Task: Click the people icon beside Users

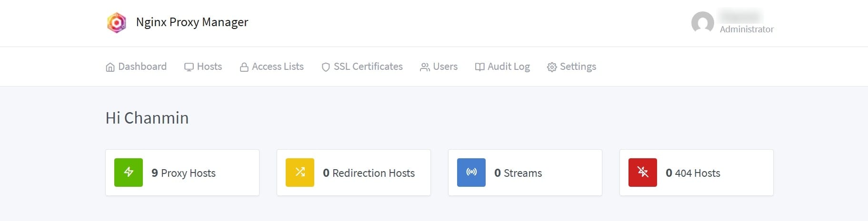Action: point(425,67)
